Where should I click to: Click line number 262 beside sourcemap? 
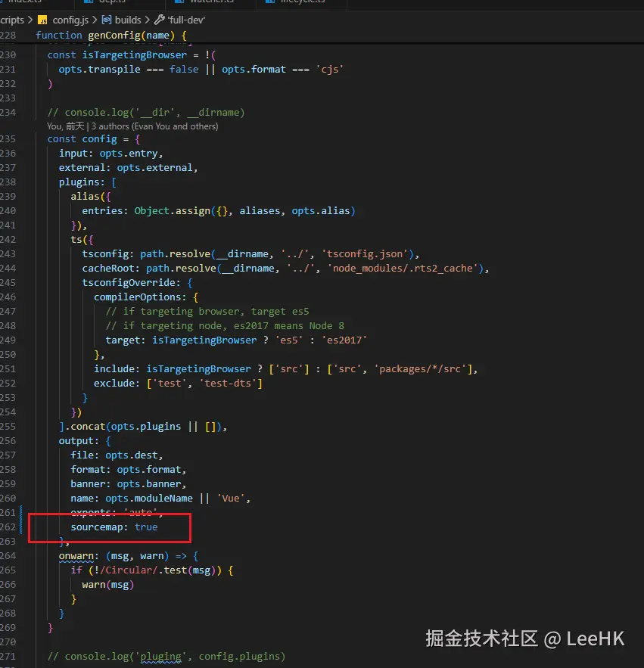[x=8, y=527]
